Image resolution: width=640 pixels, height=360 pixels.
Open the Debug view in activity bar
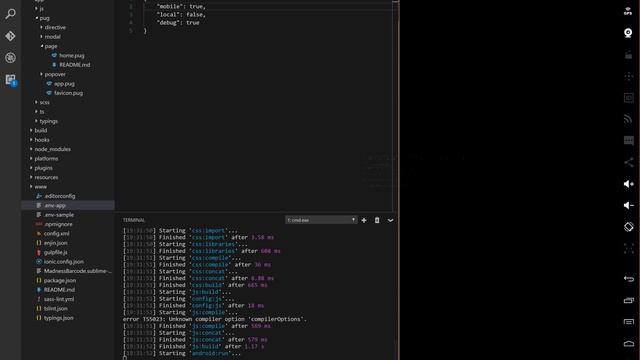(x=11, y=58)
